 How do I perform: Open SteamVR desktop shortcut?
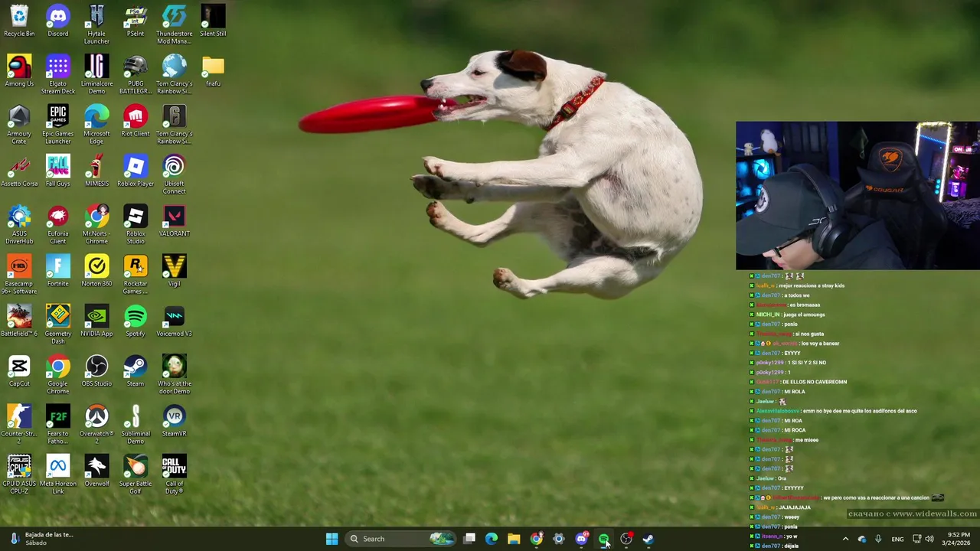[x=174, y=421]
